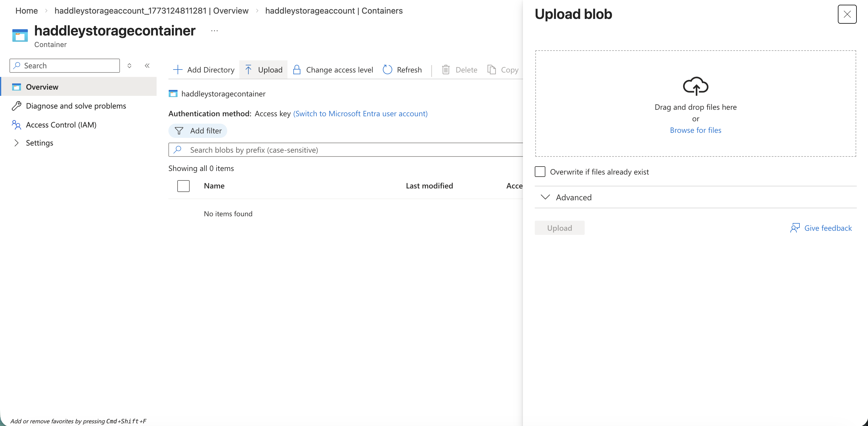Screen dimensions: 868x426
Task: Open Switch to Microsoft Entra user account
Action: tap(360, 114)
